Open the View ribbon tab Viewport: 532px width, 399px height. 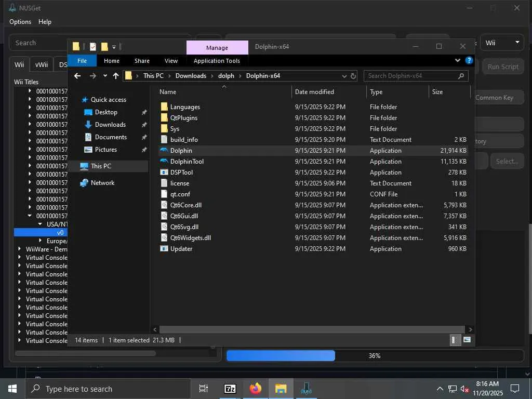[x=171, y=61]
